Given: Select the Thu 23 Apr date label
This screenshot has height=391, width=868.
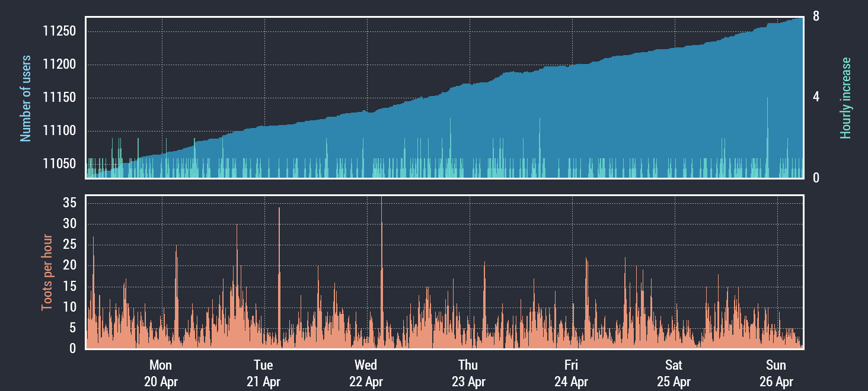Looking at the screenshot, I should pyautogui.click(x=468, y=373).
